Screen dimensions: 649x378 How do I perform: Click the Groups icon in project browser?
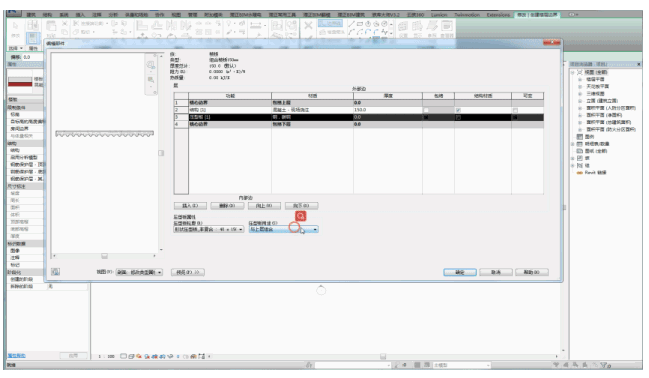click(x=580, y=165)
